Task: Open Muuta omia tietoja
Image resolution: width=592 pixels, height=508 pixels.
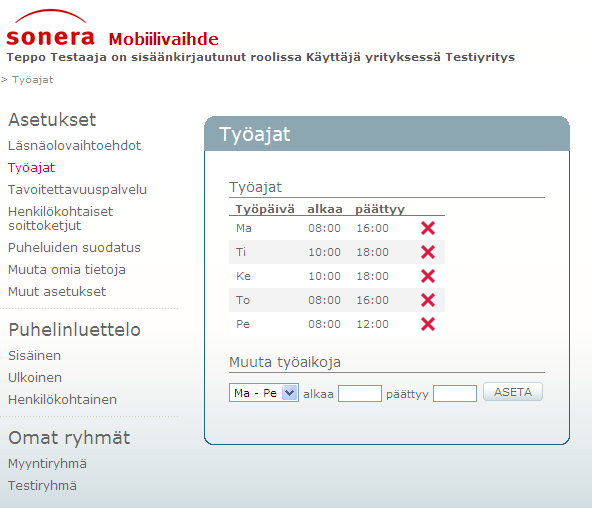Action: coord(67,269)
